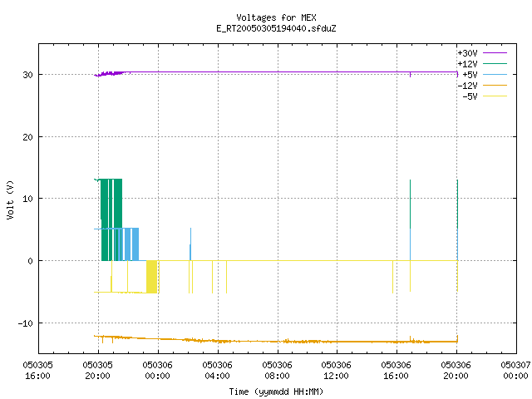Click the blue +5V spike near 02:00
The height and width of the screenshot is (399, 532).
click(x=190, y=244)
